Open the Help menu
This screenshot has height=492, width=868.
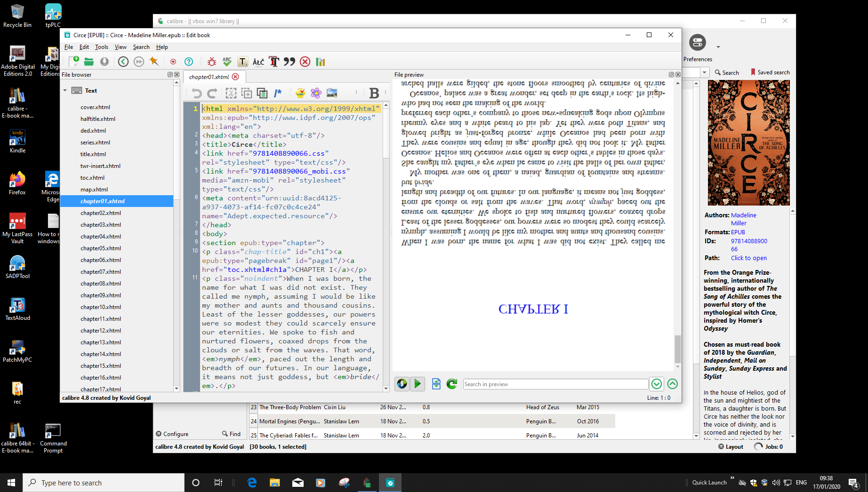click(162, 47)
